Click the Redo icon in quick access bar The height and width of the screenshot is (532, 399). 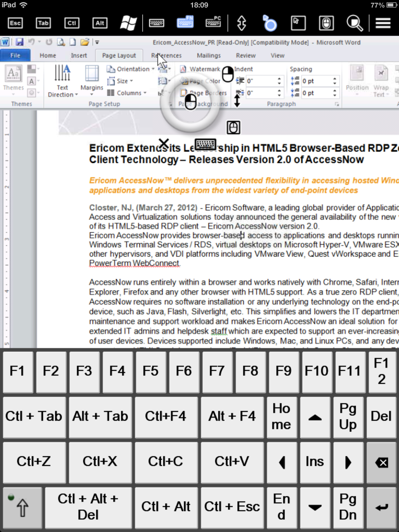click(49, 42)
